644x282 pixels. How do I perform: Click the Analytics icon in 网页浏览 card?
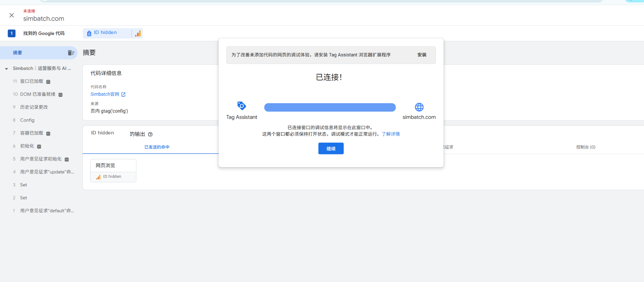point(98,177)
